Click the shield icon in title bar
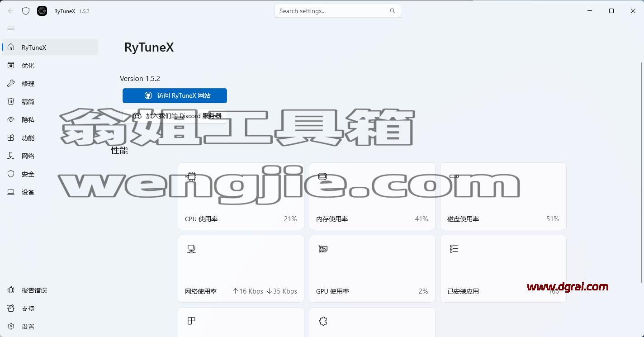The height and width of the screenshot is (337, 644). (26, 11)
